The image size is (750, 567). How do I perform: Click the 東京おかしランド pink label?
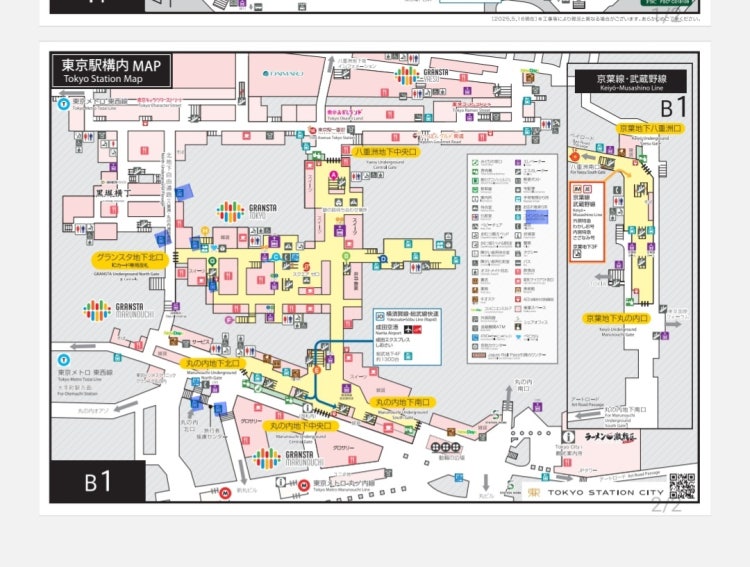[345, 112]
